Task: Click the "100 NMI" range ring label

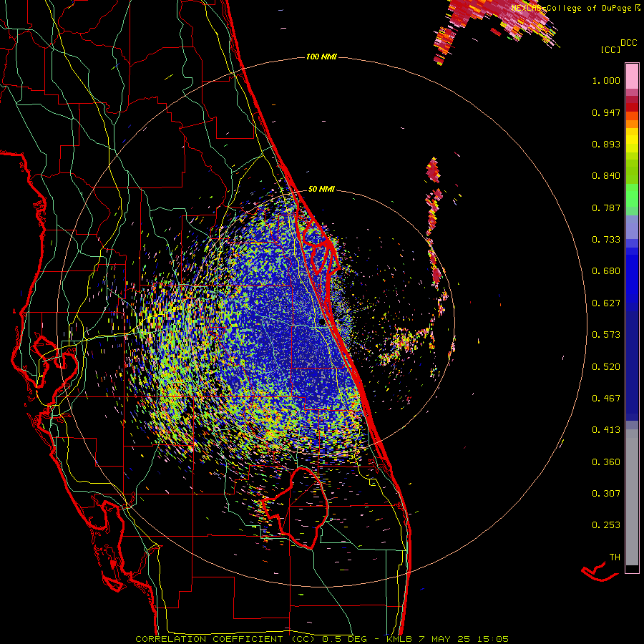Action: (321, 57)
